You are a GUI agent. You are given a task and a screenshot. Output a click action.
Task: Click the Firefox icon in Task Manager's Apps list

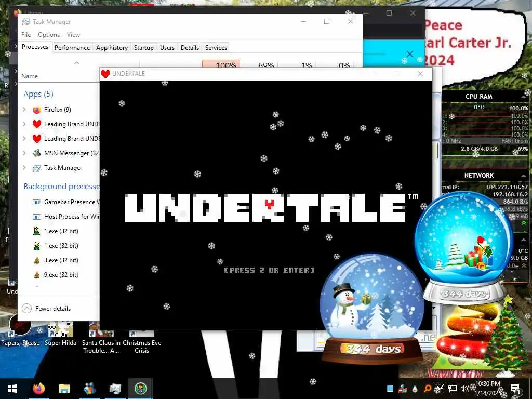(x=37, y=110)
